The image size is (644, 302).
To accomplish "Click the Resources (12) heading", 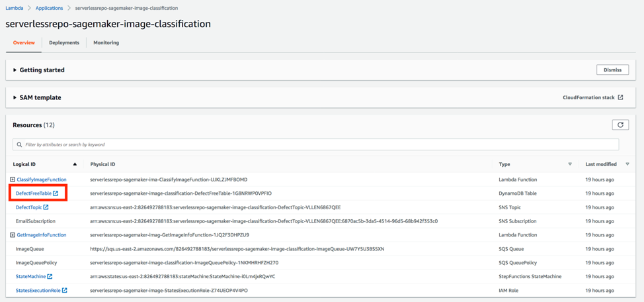I will point(34,125).
